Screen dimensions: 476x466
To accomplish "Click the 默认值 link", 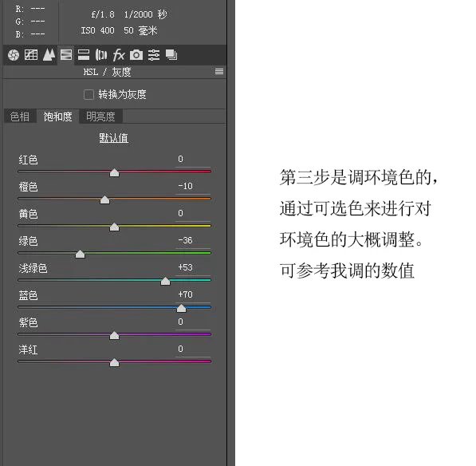I will coord(113,138).
